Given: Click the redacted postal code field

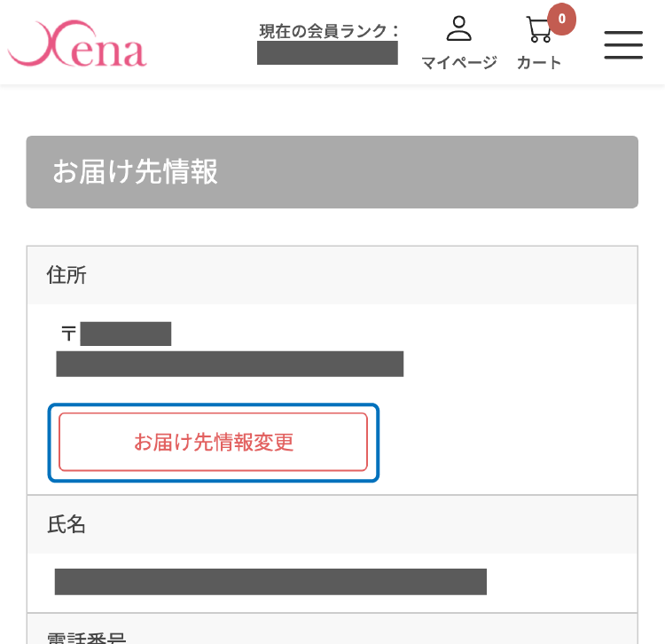Looking at the screenshot, I should click(125, 334).
